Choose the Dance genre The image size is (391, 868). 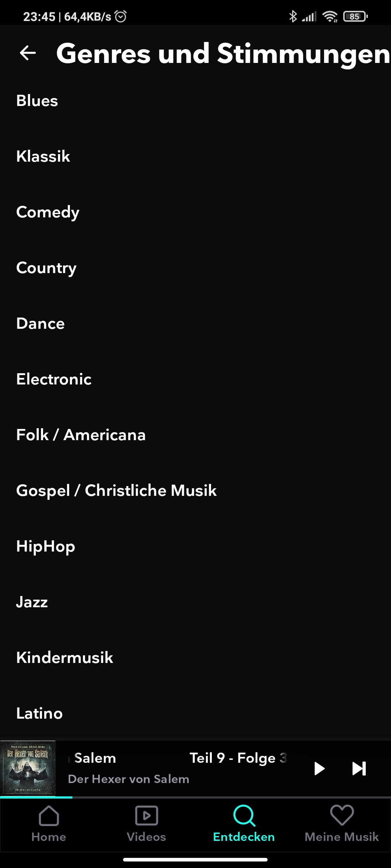tap(195, 323)
